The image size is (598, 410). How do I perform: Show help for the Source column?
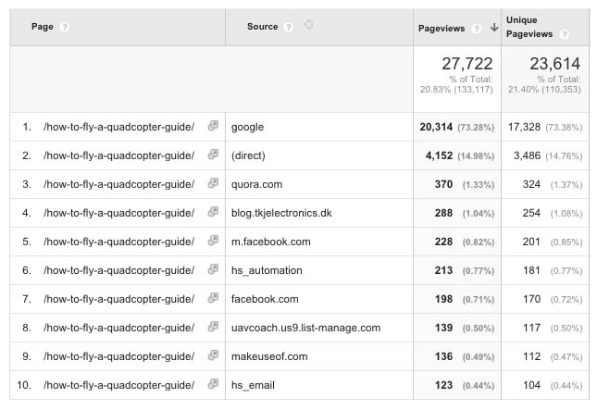tap(289, 27)
